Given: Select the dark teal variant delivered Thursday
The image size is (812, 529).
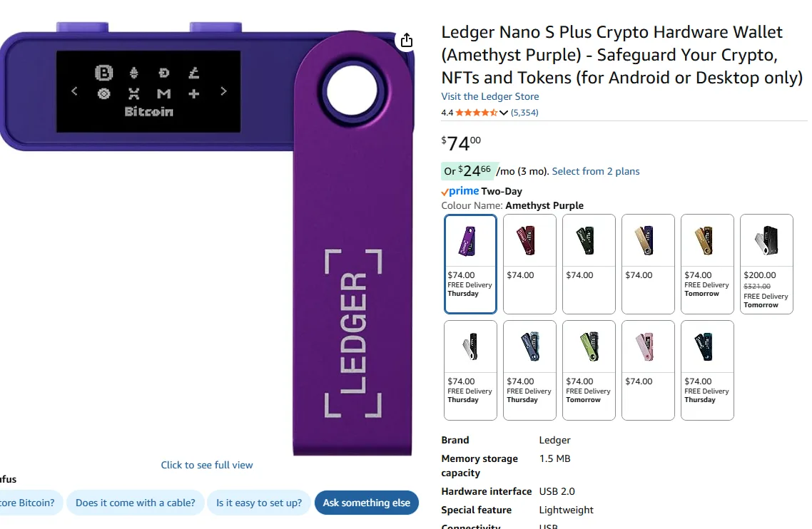Looking at the screenshot, I should (707, 347).
